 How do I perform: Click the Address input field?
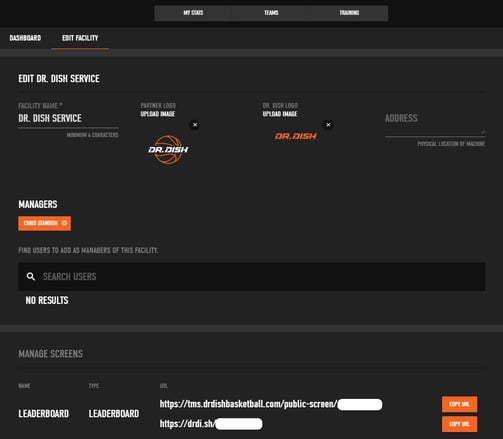(x=435, y=123)
